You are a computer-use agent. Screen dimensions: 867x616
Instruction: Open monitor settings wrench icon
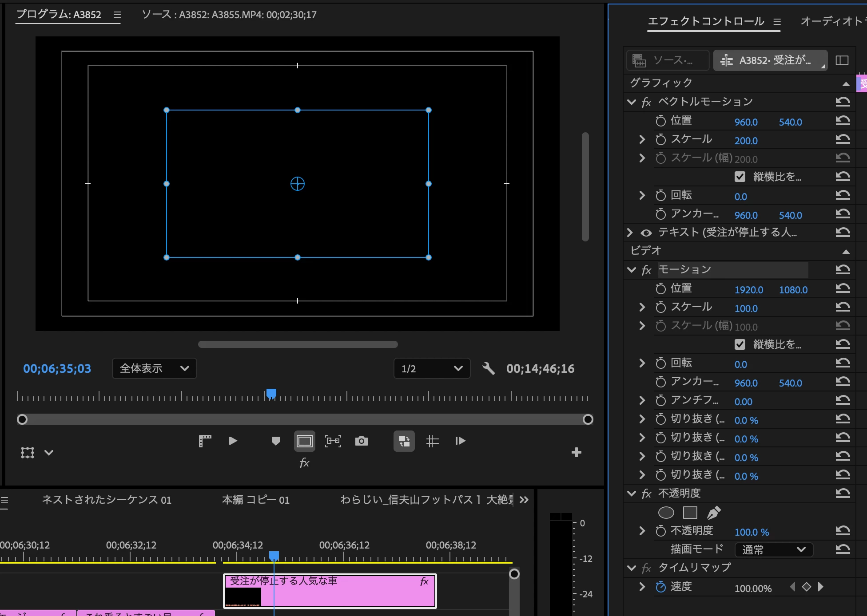[x=488, y=368]
